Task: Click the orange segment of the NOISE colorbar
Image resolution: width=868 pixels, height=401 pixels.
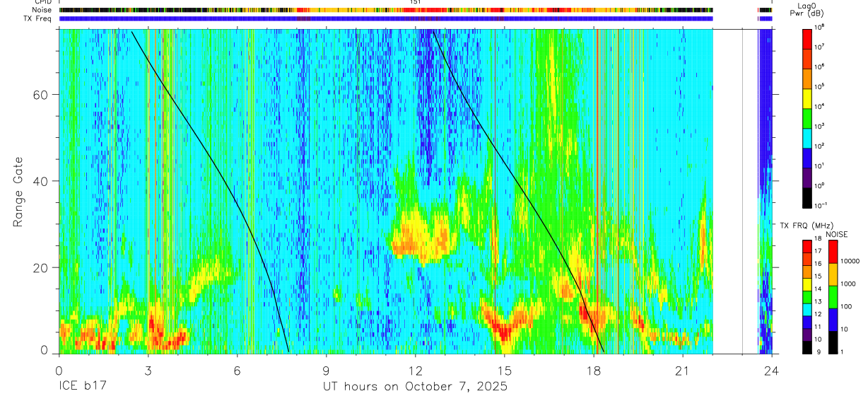Action: pyautogui.click(x=833, y=274)
